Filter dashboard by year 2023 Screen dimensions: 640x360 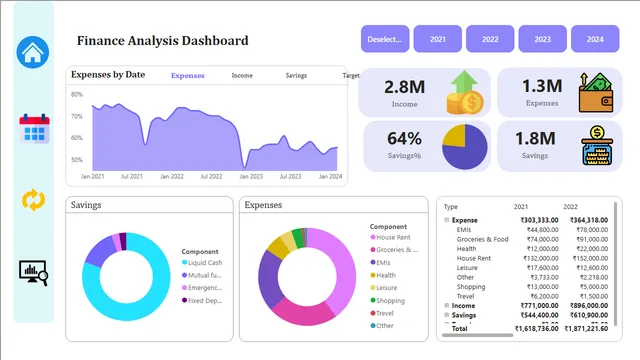tap(542, 39)
